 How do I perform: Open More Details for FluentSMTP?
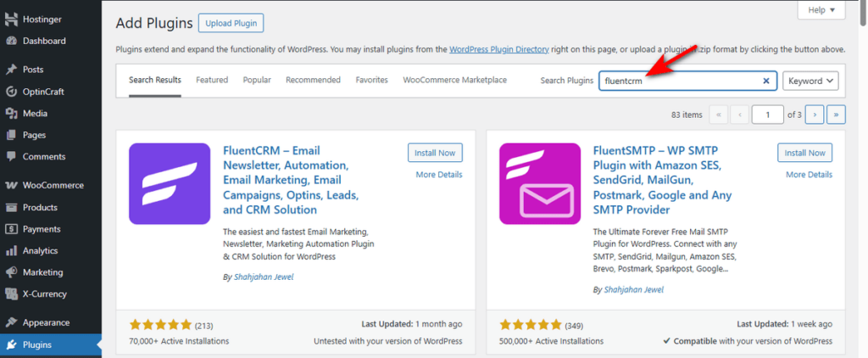(810, 175)
